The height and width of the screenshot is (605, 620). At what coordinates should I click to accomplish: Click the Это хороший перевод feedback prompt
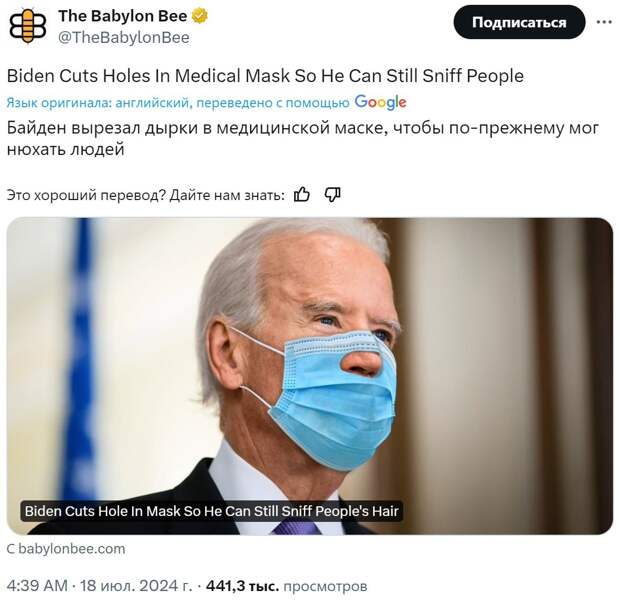(x=146, y=195)
